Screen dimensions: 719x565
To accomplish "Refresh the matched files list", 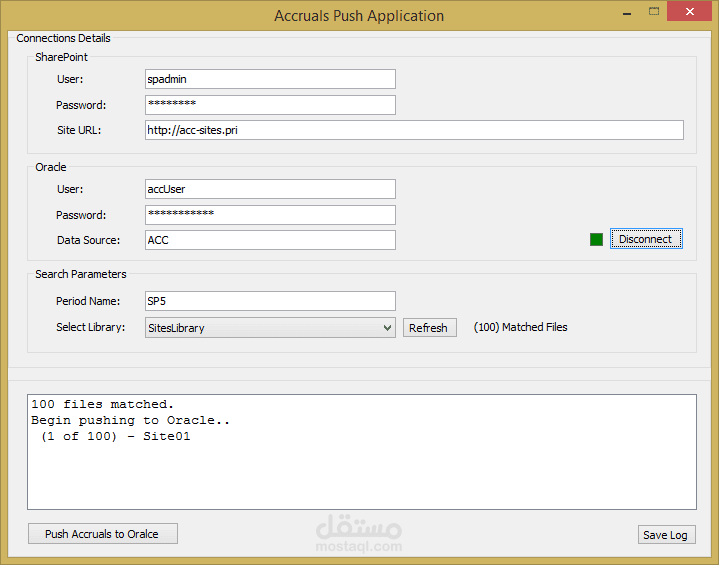I will pos(429,328).
